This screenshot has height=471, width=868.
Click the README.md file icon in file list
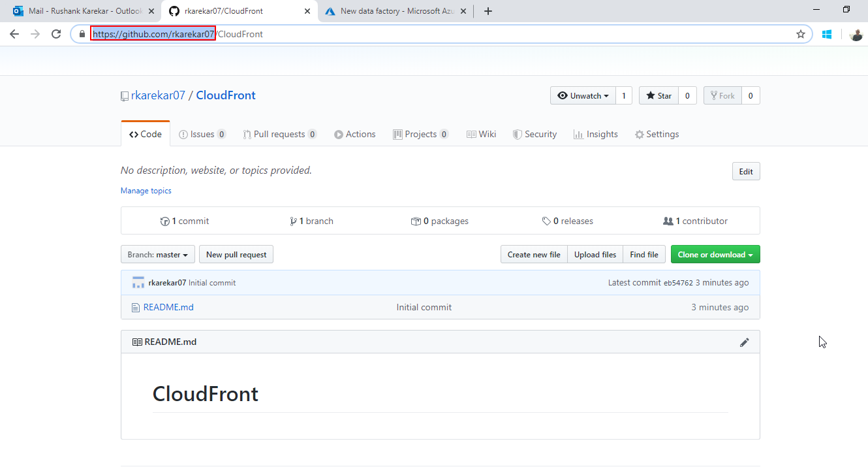136,308
